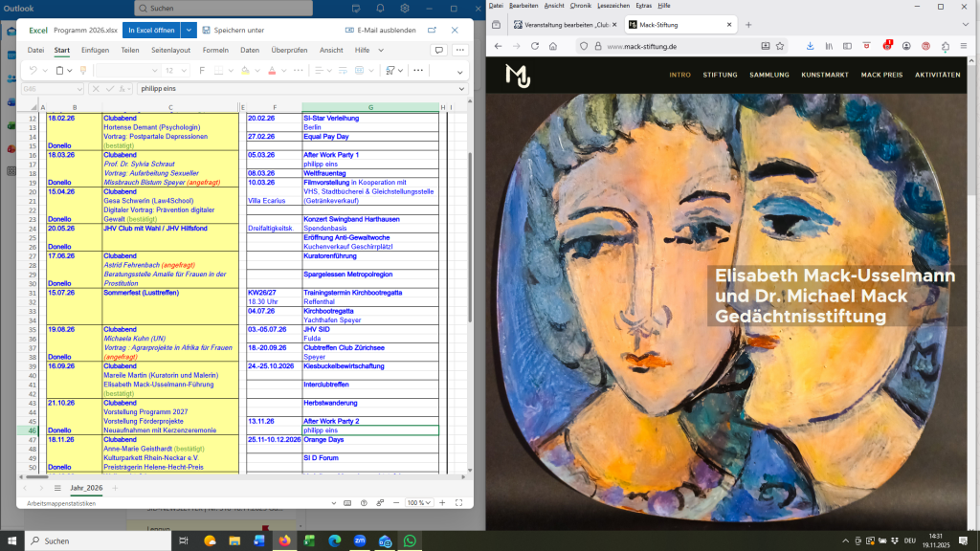Open the Firefox hamburger application menu
The width and height of the screenshot is (980, 551).
pyautogui.click(x=964, y=46)
